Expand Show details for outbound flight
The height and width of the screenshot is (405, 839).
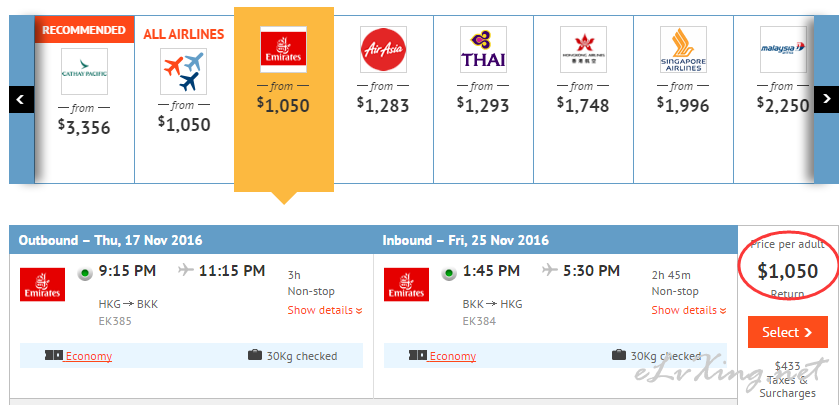325,310
